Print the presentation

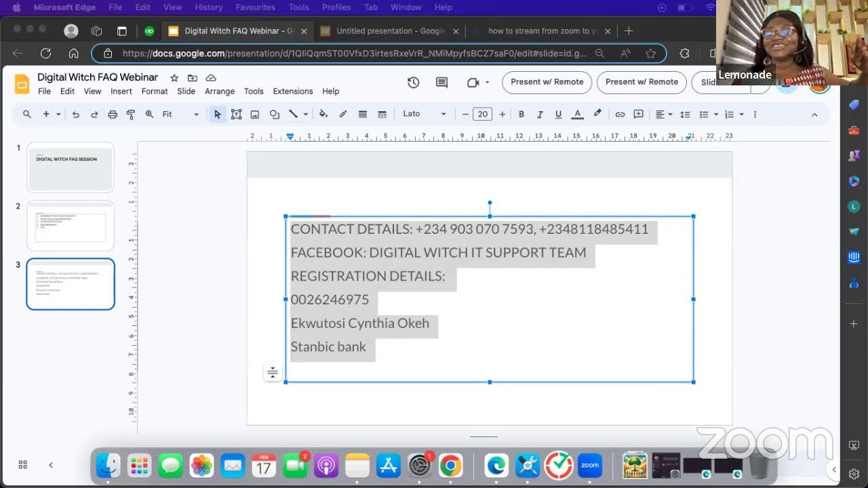tap(113, 115)
